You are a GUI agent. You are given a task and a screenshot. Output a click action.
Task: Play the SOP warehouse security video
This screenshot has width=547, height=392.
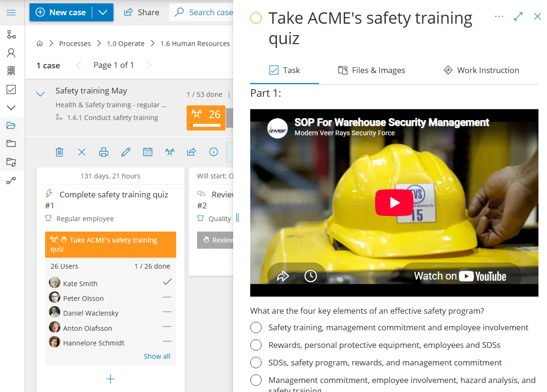tap(394, 203)
